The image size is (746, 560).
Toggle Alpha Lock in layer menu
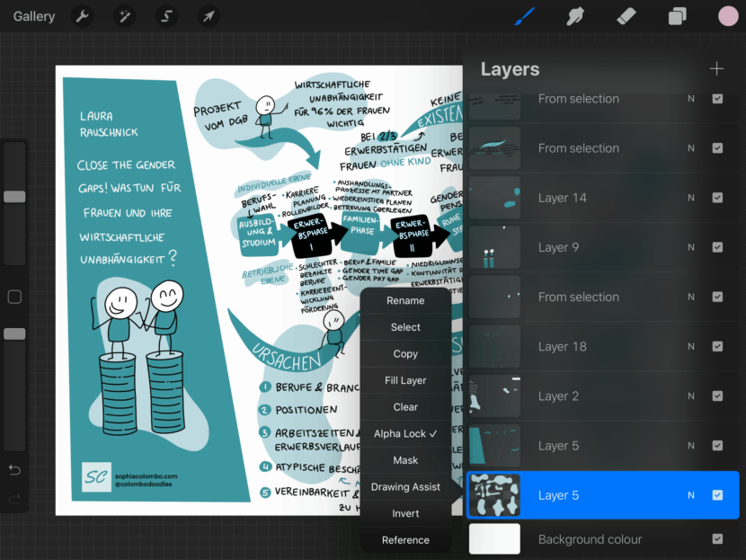405,433
